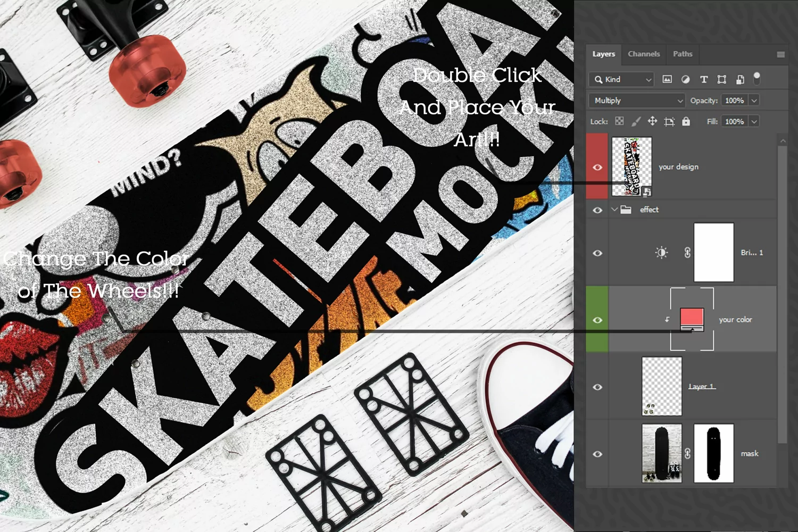Toggle layer filtering on or off
The height and width of the screenshot is (532, 798).
coord(757,78)
